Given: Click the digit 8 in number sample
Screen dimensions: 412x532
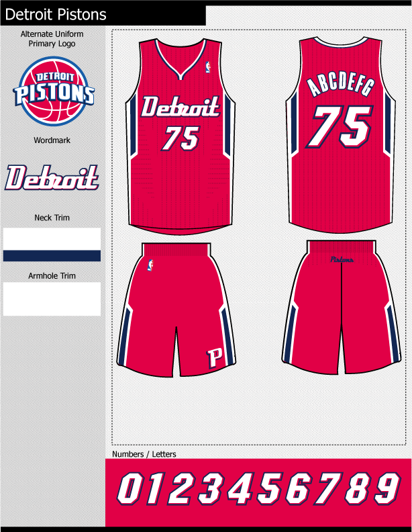Looking at the screenshot, I should (359, 488).
